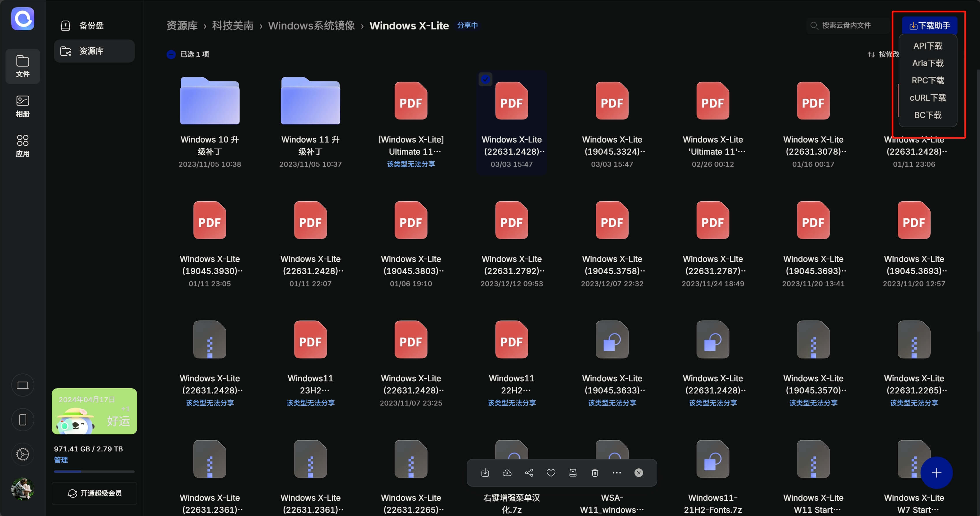Click the share icon in floating toolbar

click(529, 473)
